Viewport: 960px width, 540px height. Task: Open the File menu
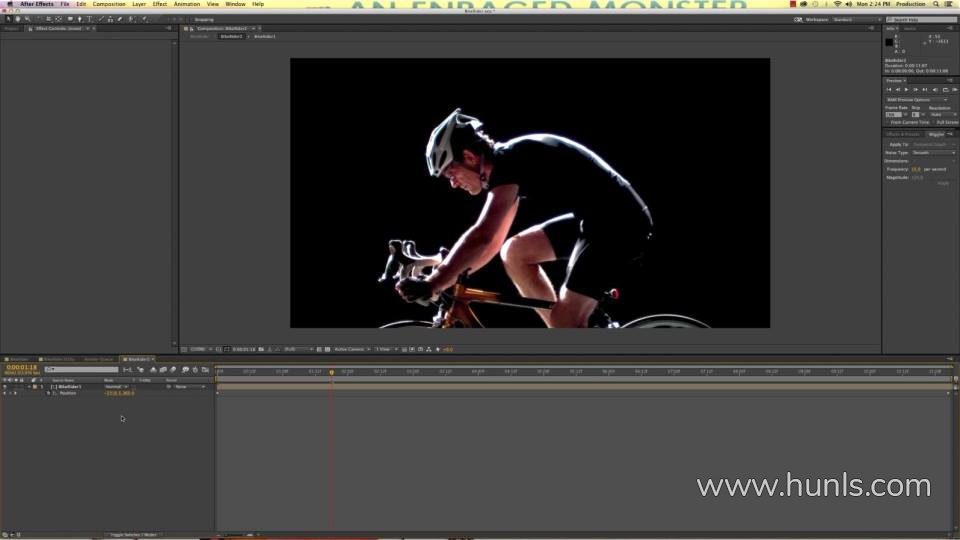coord(65,4)
